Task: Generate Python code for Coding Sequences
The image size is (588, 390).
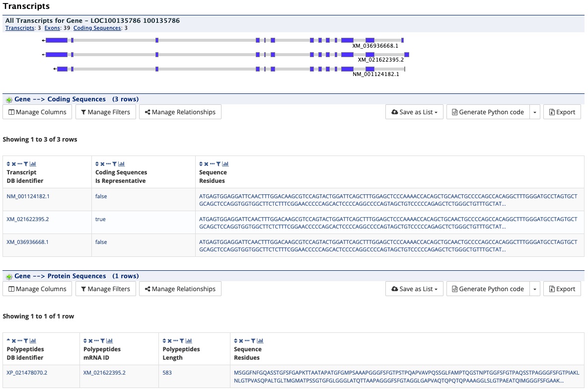Action: [488, 112]
